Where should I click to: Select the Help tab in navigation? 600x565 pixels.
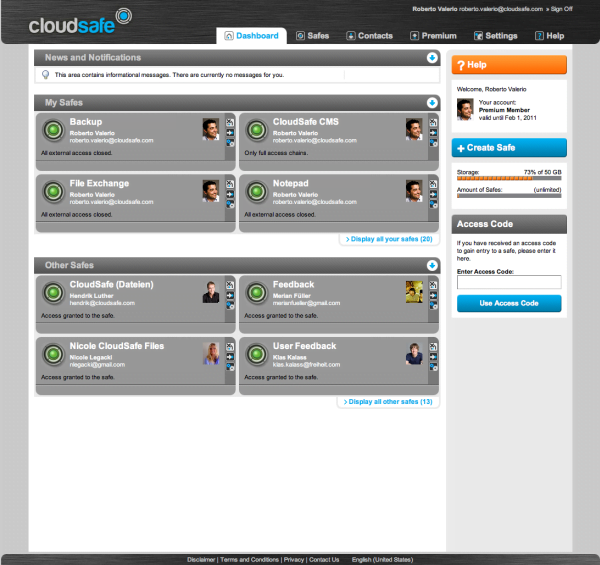549,36
